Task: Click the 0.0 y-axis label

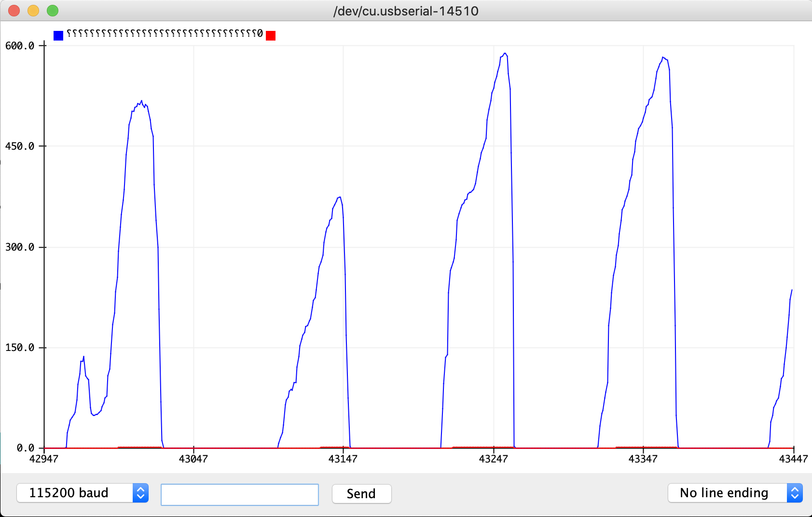Action: [x=26, y=448]
